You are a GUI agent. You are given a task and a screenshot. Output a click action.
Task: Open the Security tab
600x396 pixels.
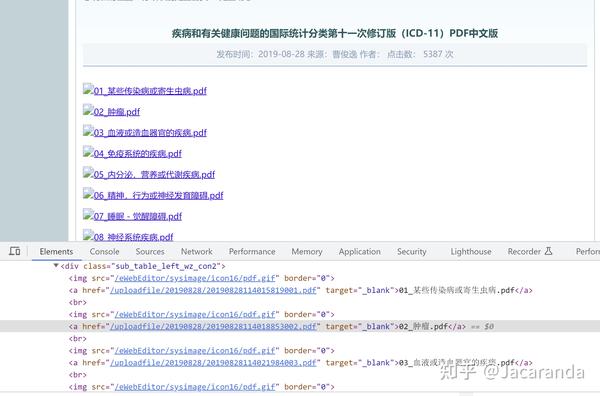pyautogui.click(x=412, y=251)
